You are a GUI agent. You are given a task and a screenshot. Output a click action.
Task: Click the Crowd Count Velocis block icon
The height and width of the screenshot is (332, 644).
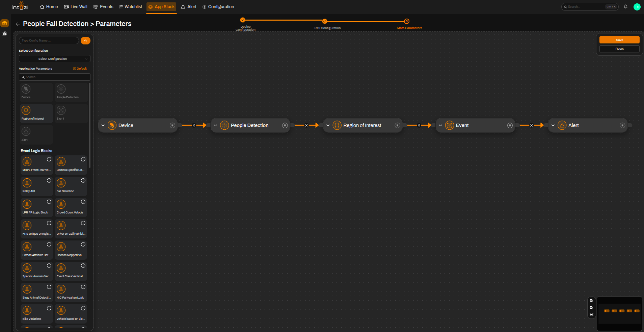point(61,204)
